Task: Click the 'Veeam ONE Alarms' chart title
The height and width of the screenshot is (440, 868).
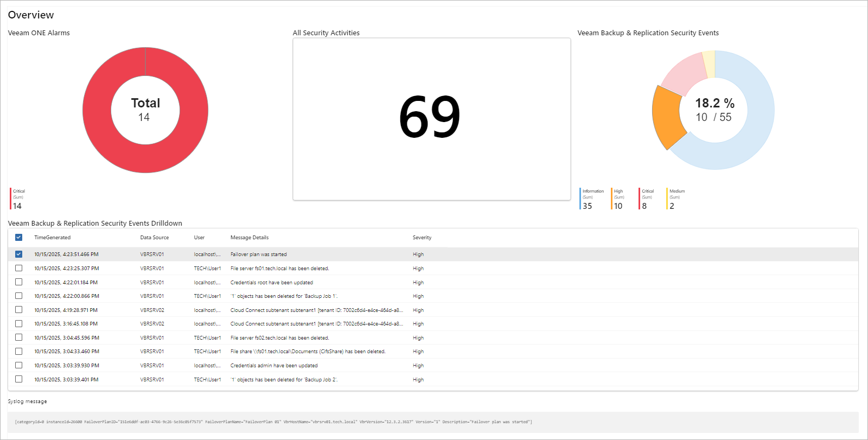Action: point(39,33)
